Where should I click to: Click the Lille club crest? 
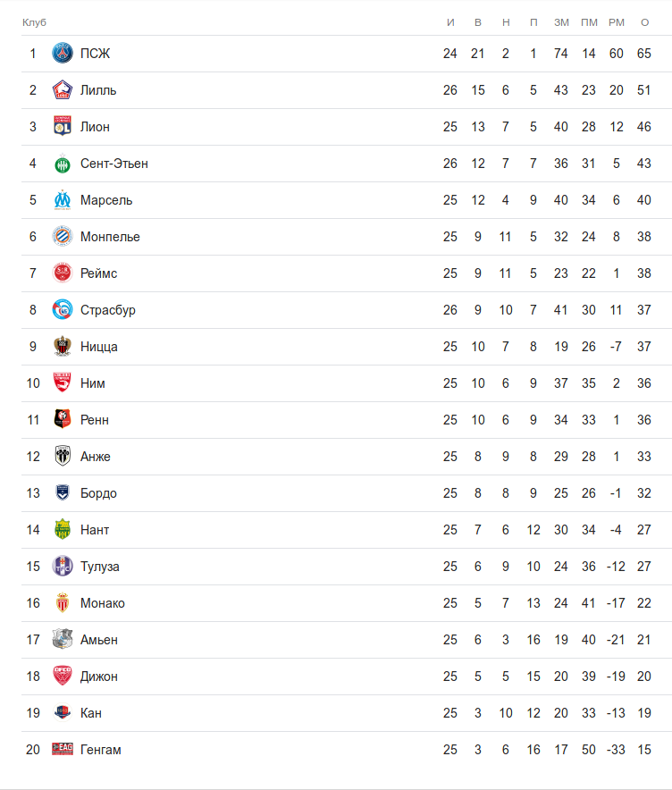[x=62, y=90]
